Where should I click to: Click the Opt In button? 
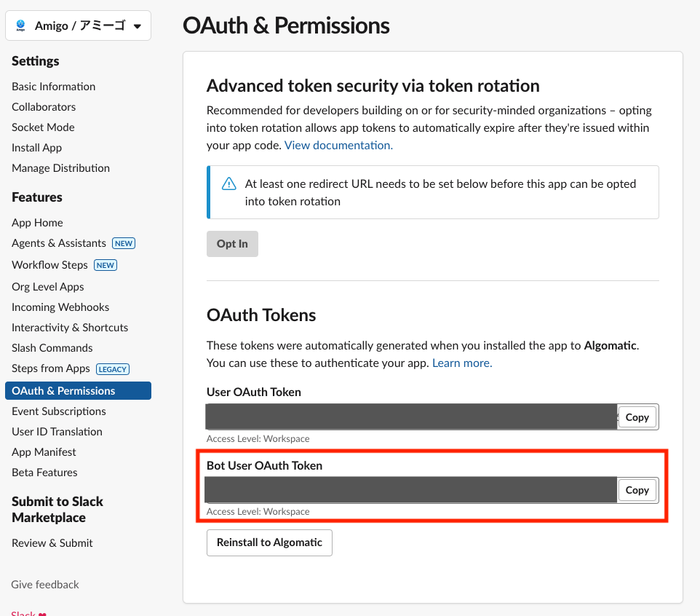pos(232,244)
